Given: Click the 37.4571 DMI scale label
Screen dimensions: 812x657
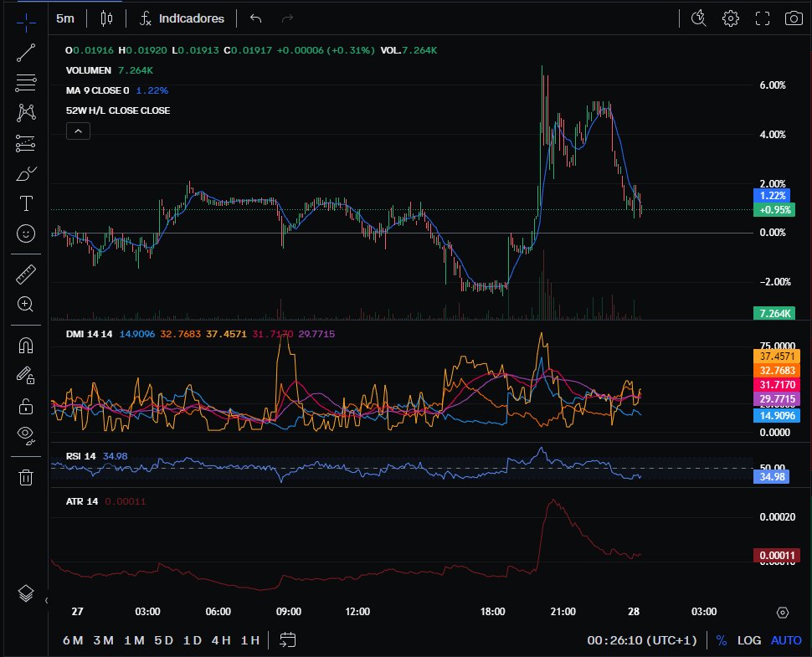Looking at the screenshot, I should 777,357.
